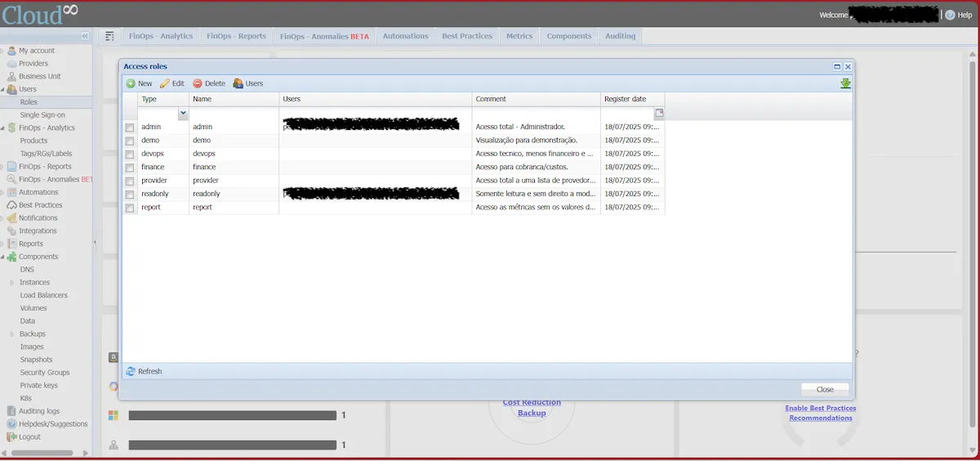Switch to FinOps - Analytics tab
The width and height of the screenshot is (980, 461).
(x=160, y=36)
